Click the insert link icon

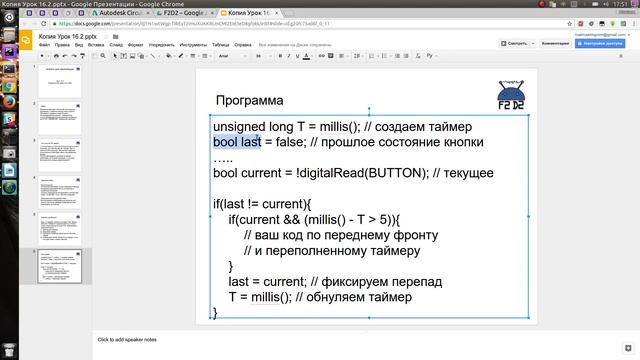tap(322, 56)
